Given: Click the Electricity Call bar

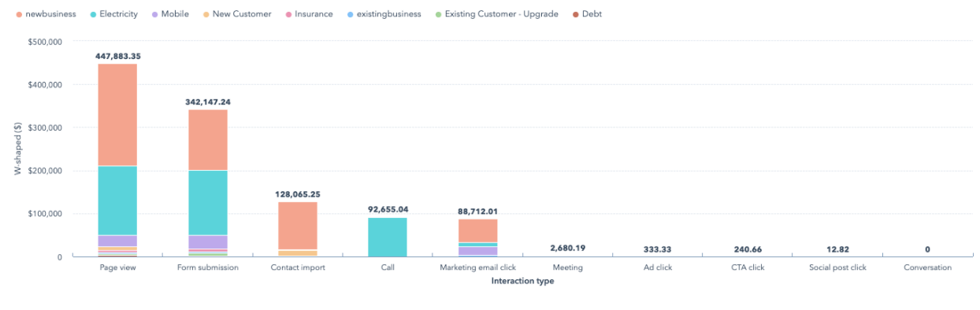Looking at the screenshot, I should (388, 238).
